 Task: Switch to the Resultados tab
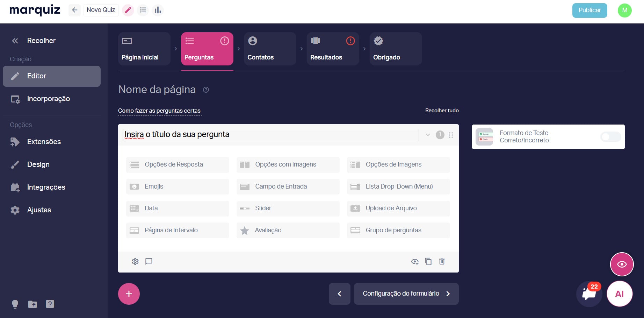coord(333,49)
